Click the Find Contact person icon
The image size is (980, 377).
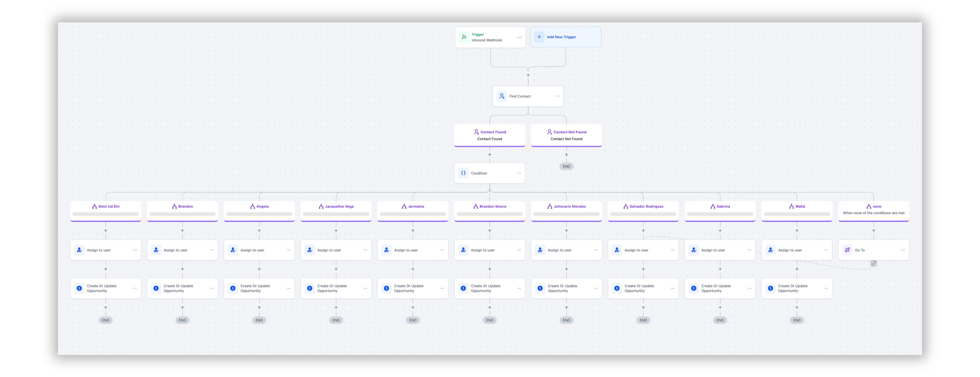(502, 96)
